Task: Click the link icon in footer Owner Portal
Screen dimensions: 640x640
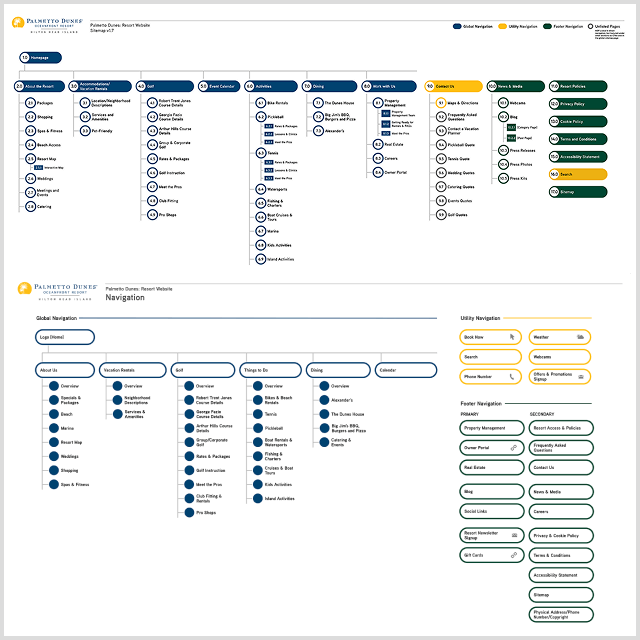Action: coord(514,448)
